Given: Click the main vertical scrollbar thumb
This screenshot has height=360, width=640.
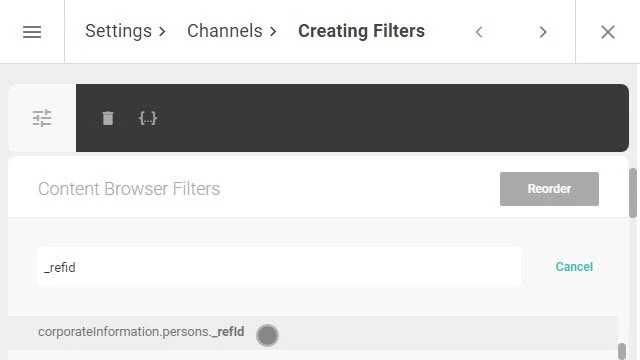Looking at the screenshot, I should click(633, 193).
